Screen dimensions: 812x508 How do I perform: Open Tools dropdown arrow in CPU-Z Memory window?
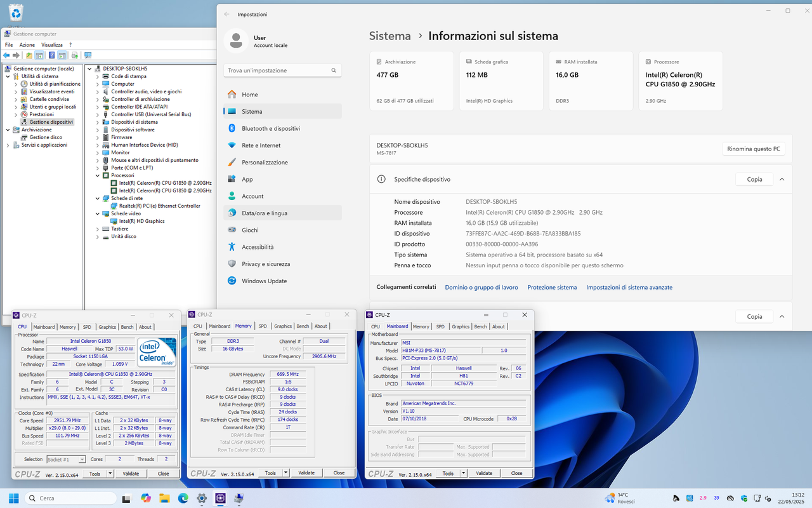coord(285,473)
